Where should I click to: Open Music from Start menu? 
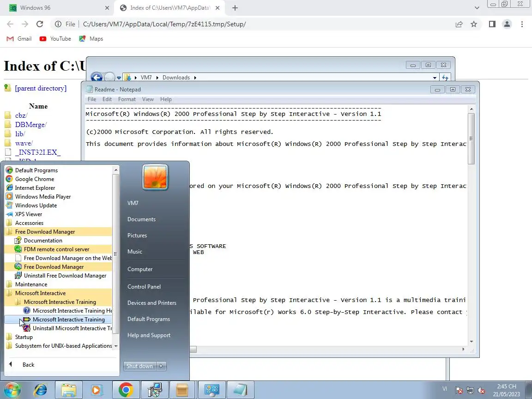pos(135,252)
